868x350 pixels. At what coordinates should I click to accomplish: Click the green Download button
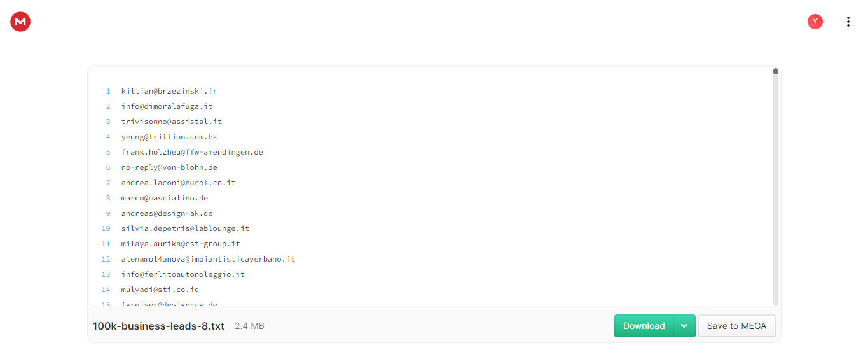pos(644,326)
